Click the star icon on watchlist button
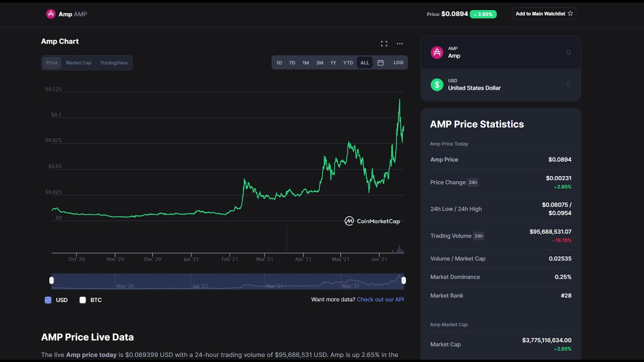Viewport: 644px width, 362px height. pyautogui.click(x=570, y=14)
